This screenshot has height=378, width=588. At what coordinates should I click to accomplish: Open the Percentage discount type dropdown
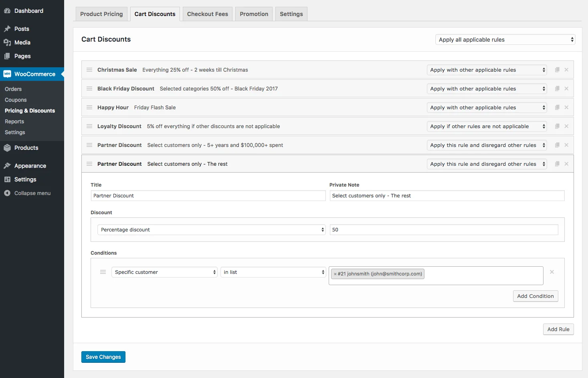pos(211,229)
